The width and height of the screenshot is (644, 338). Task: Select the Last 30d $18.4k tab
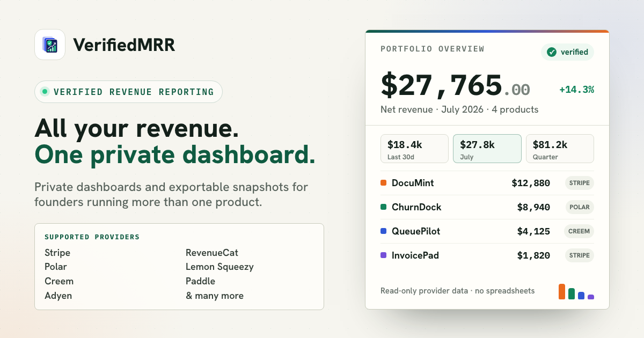coord(414,149)
